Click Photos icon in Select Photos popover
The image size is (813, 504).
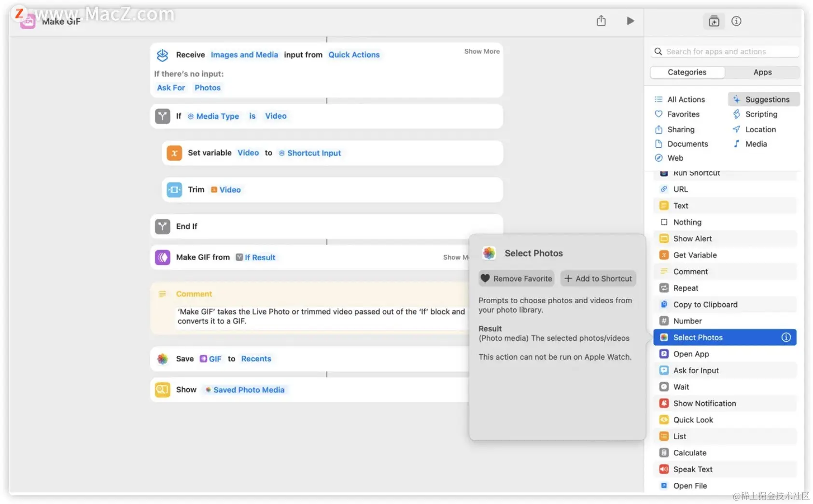[489, 253]
